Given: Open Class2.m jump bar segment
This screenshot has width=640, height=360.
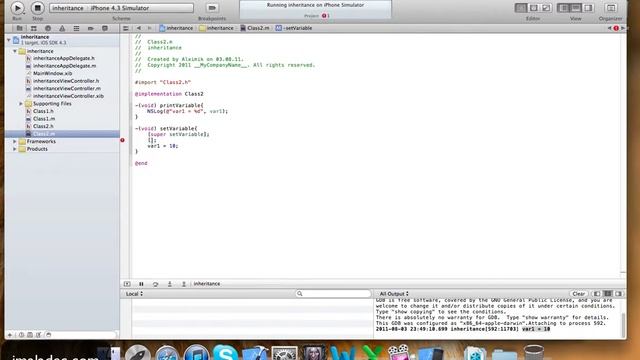Looking at the screenshot, I should tap(255, 28).
